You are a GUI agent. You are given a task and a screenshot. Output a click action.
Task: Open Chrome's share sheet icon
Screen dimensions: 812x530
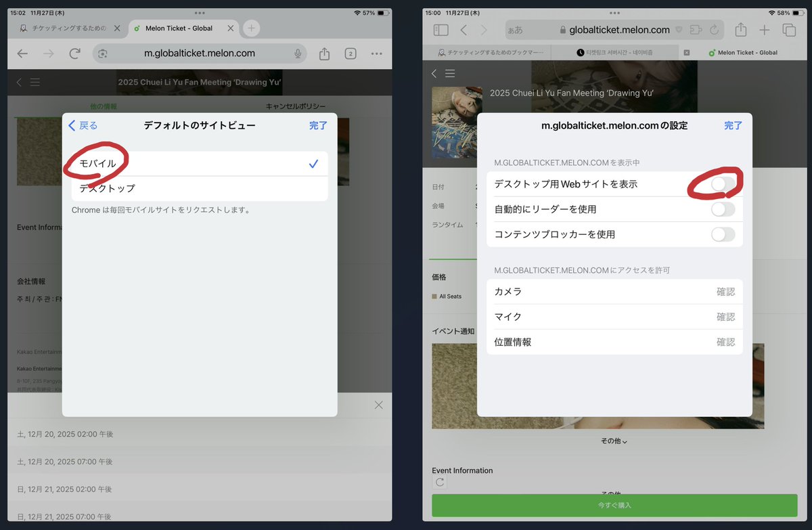tap(324, 53)
